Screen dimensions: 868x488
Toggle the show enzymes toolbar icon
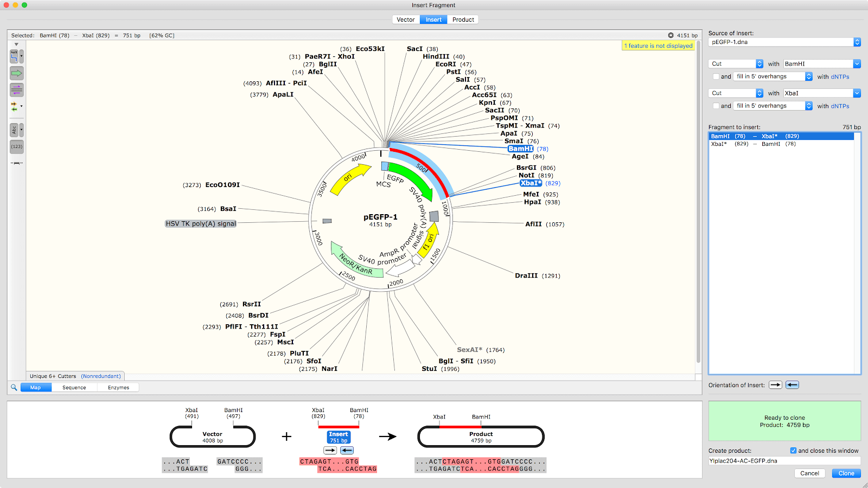coord(15,56)
